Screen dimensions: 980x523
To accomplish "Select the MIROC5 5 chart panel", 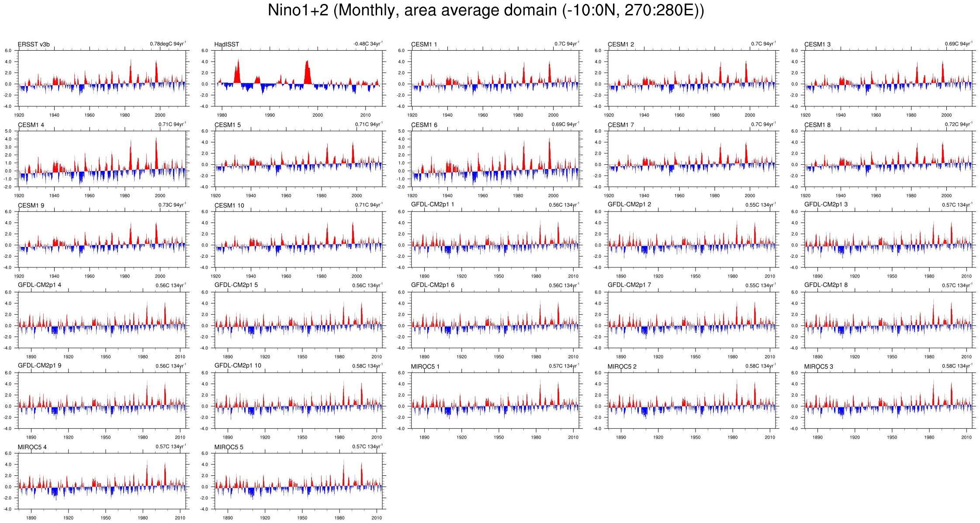I will tap(299, 481).
